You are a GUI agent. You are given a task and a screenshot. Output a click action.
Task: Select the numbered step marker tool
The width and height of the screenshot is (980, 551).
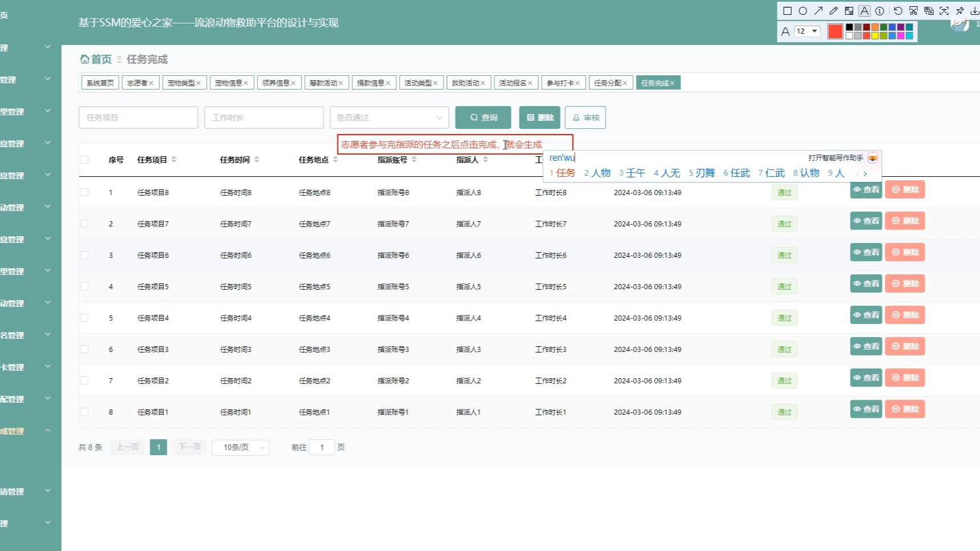(x=880, y=11)
